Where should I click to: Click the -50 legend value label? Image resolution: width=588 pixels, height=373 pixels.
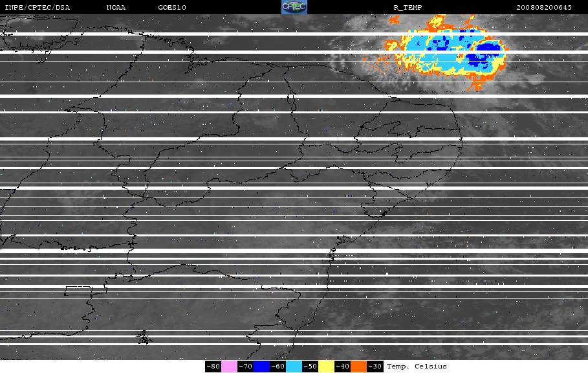click(x=310, y=367)
